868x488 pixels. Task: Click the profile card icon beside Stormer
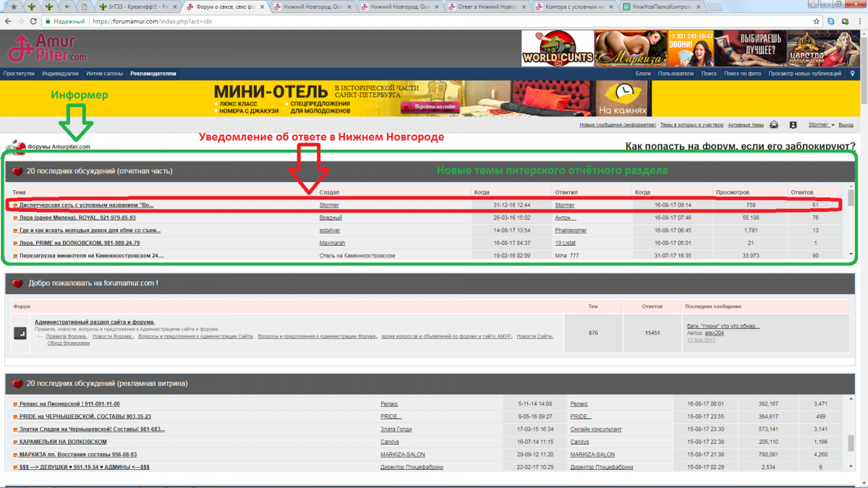click(793, 125)
